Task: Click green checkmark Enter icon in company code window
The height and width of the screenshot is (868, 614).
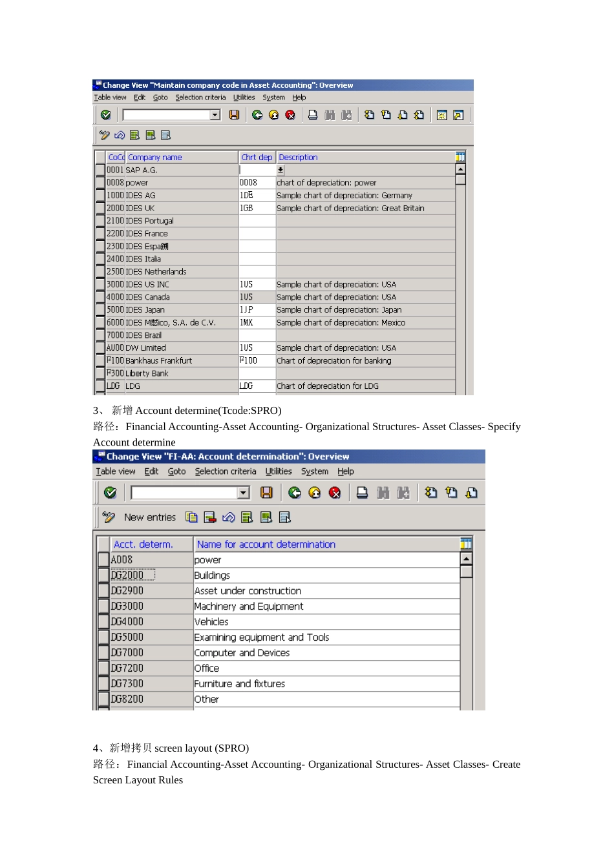Action: 106,115
